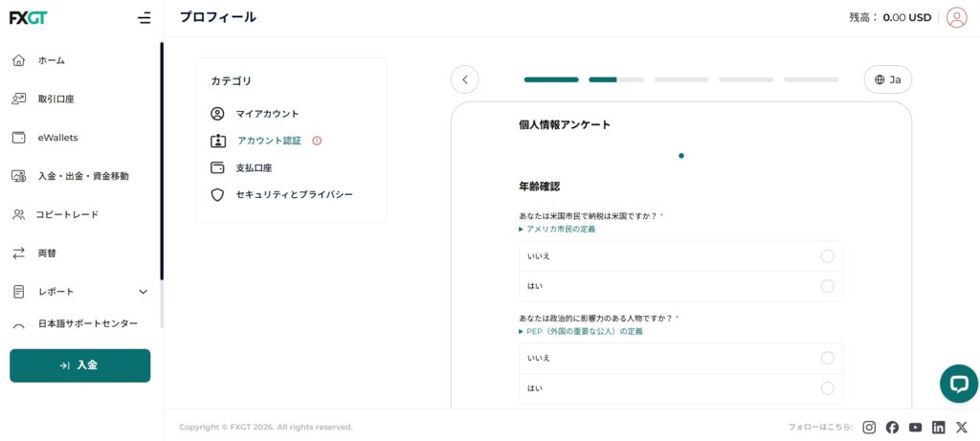Click the Instagram icon in footer
The image size is (980, 441).
tap(869, 428)
